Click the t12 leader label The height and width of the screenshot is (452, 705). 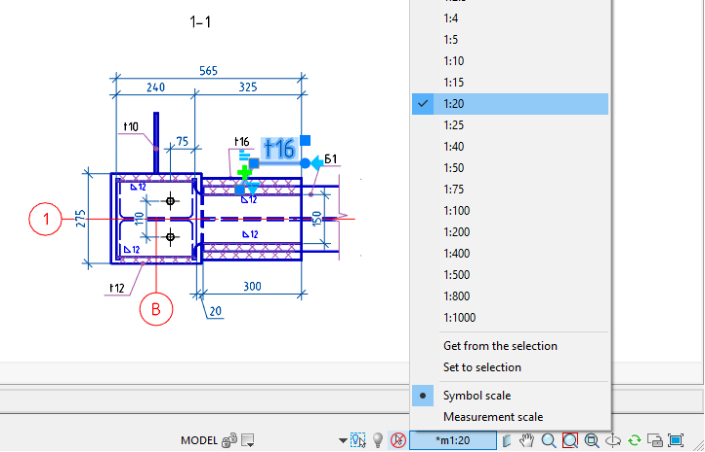click(x=116, y=288)
